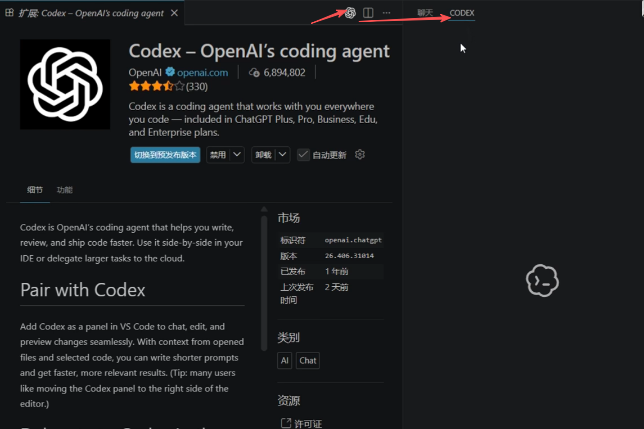The image size is (644, 429).
Task: Select the 细节 details tab
Action: point(35,190)
